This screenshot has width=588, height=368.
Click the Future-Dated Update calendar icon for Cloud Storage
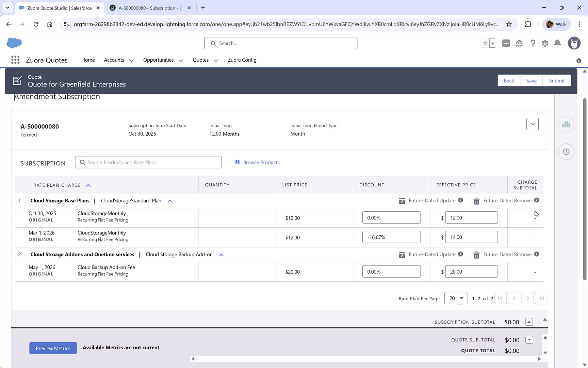(x=402, y=201)
